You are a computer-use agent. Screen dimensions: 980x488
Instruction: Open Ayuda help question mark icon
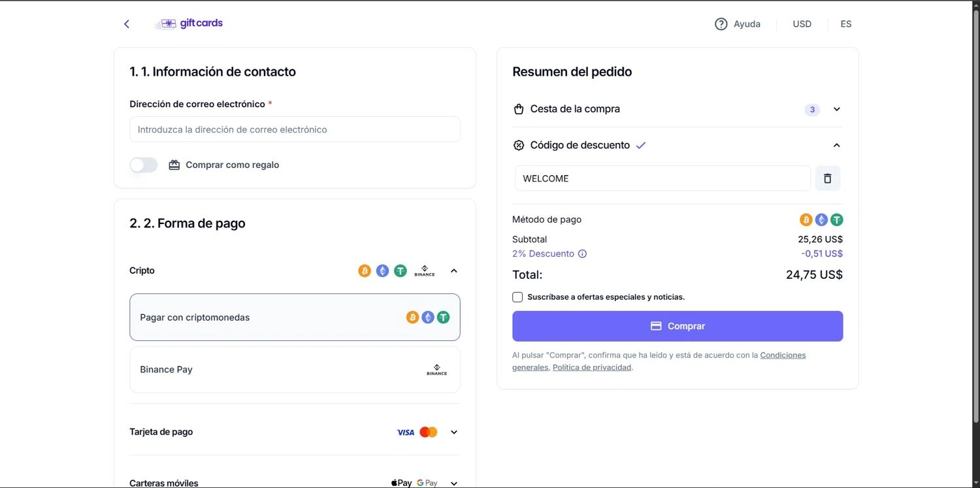coord(721,24)
